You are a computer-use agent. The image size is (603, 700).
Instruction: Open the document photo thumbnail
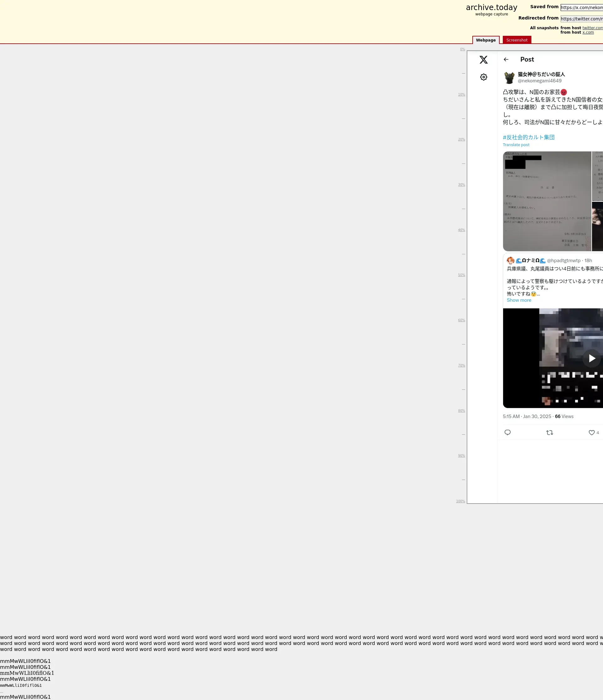coord(547,201)
